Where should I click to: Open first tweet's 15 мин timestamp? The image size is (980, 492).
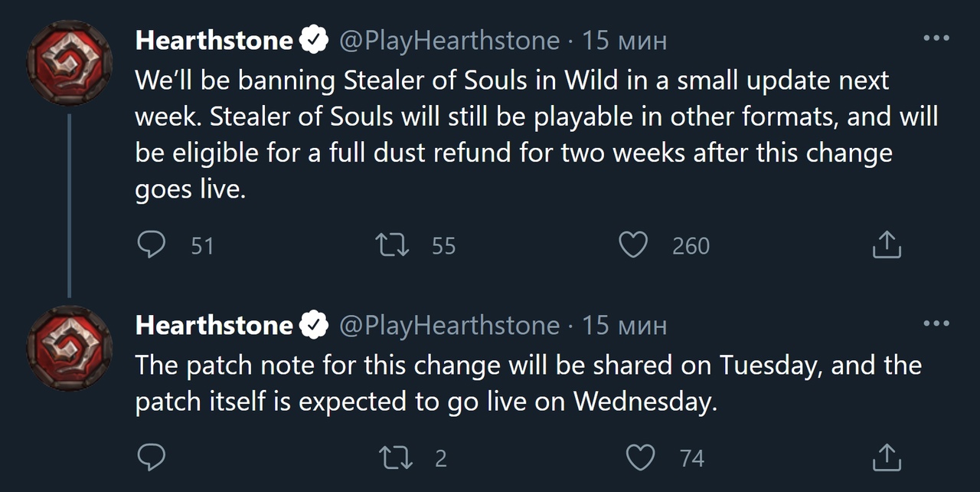(x=624, y=41)
